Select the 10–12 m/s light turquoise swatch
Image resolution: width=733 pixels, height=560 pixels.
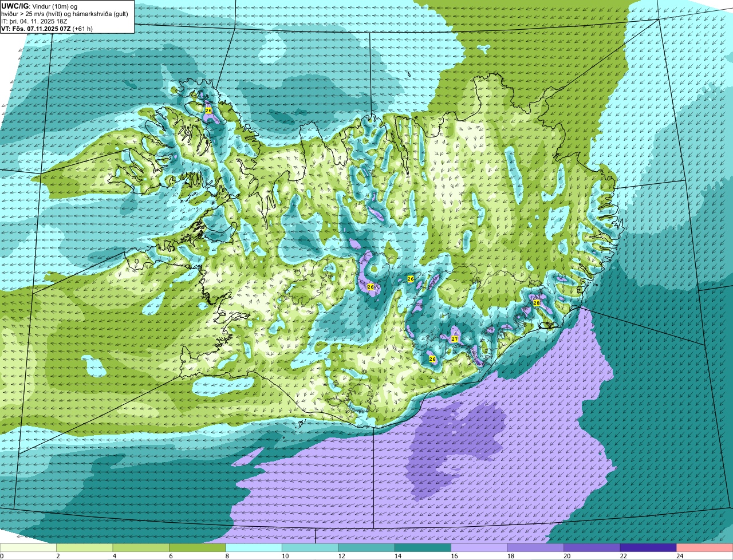[x=310, y=547]
